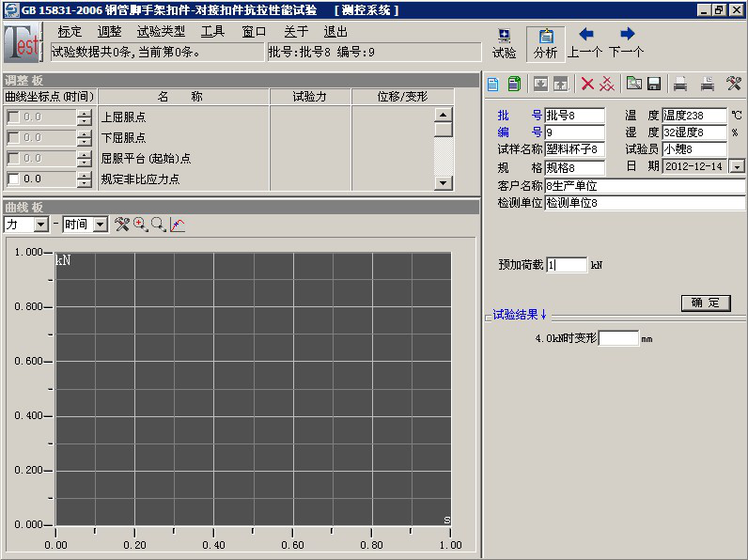The height and width of the screenshot is (560, 748).
Task: Open the 时间 X-axis dropdown
Action: [x=100, y=225]
